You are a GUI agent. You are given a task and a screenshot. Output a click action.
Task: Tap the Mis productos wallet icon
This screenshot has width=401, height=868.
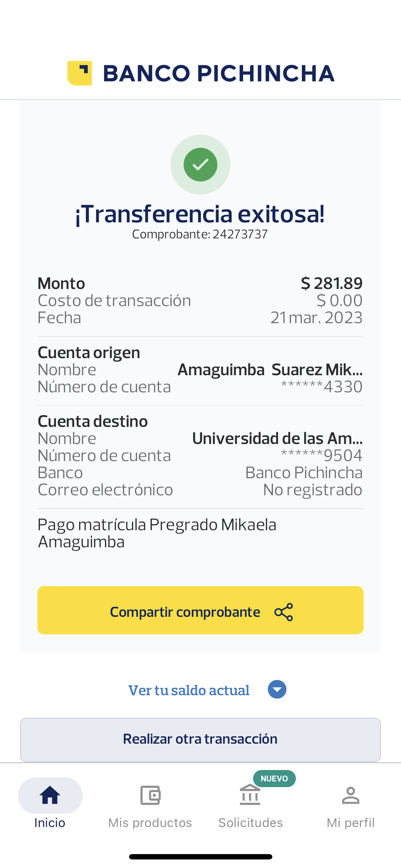tap(150, 795)
